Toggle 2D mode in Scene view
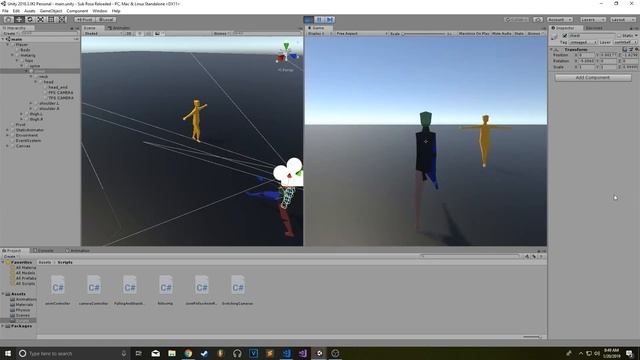640x360 pixels. coord(129,33)
